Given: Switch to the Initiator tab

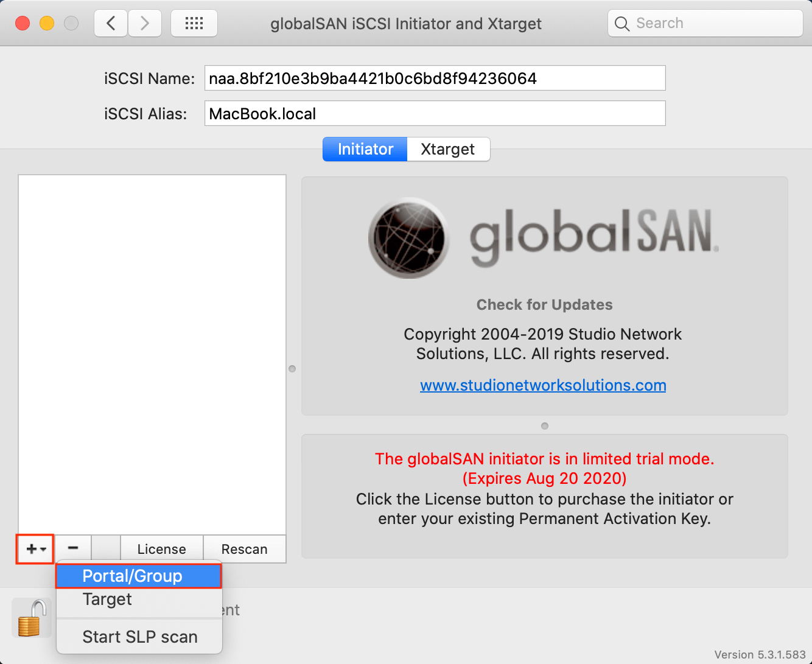Looking at the screenshot, I should point(365,149).
